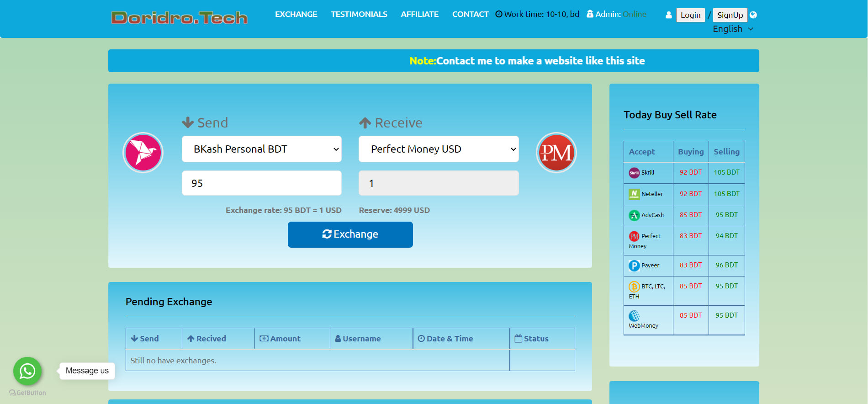Click the Neteller icon in rate table
The height and width of the screenshot is (404, 868).
point(634,194)
